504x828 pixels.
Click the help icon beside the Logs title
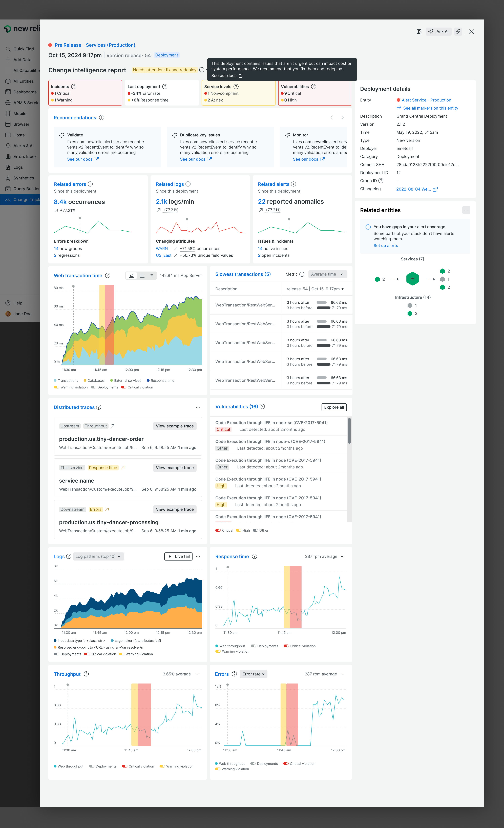coord(69,556)
